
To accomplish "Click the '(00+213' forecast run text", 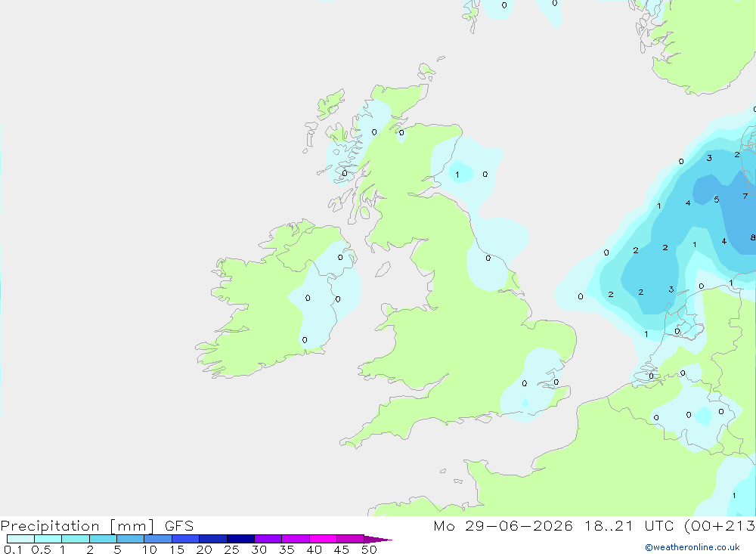I will pos(720,526).
